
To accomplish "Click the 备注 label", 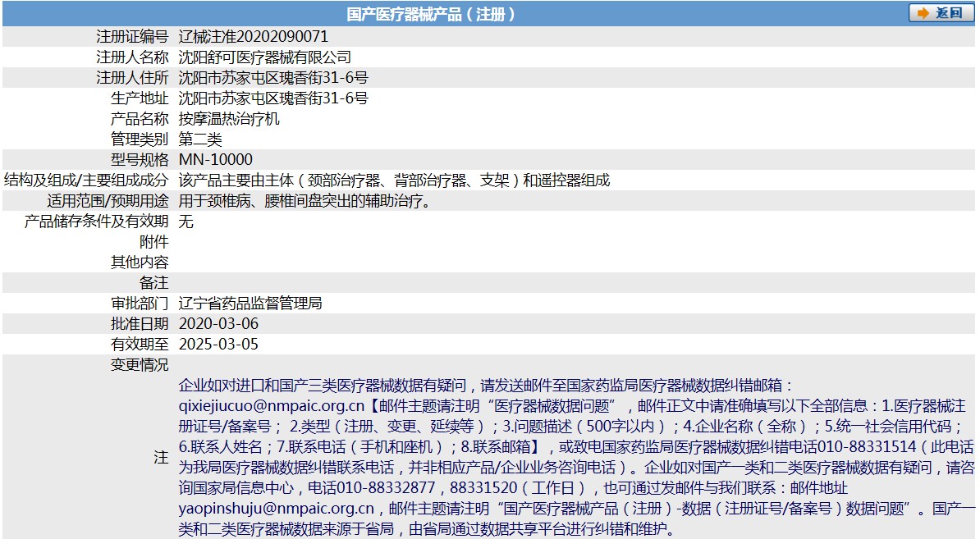I will pos(154,283).
